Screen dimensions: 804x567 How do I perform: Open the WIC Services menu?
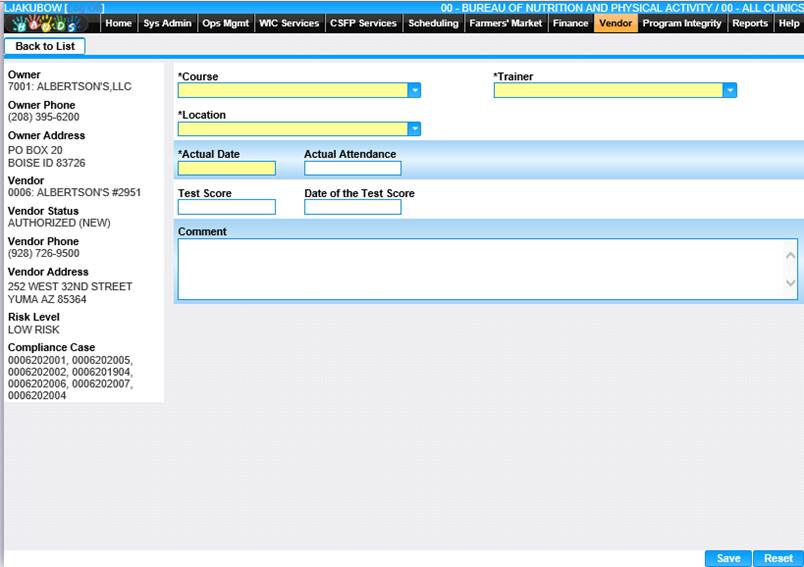289,23
